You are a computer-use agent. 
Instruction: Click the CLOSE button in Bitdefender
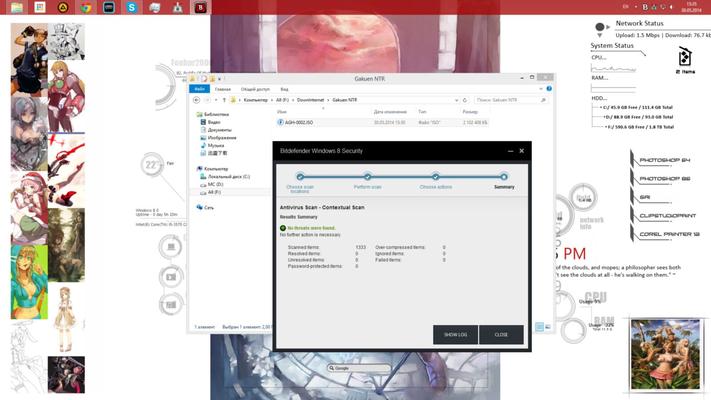coord(501,335)
